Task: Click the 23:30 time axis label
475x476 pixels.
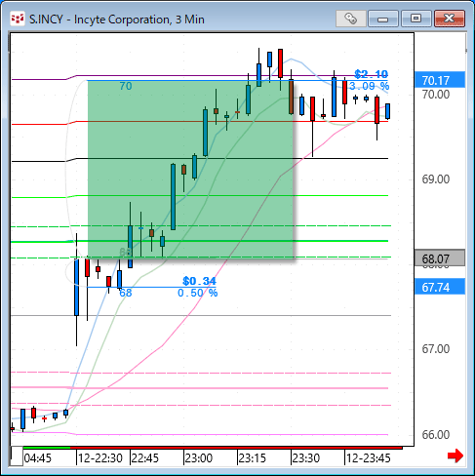Action: [306, 458]
